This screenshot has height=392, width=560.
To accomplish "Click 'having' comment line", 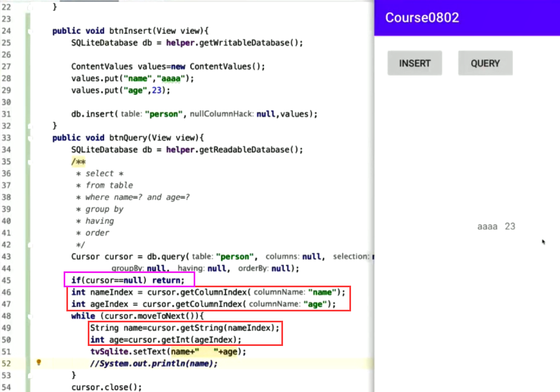I will pos(100,221).
